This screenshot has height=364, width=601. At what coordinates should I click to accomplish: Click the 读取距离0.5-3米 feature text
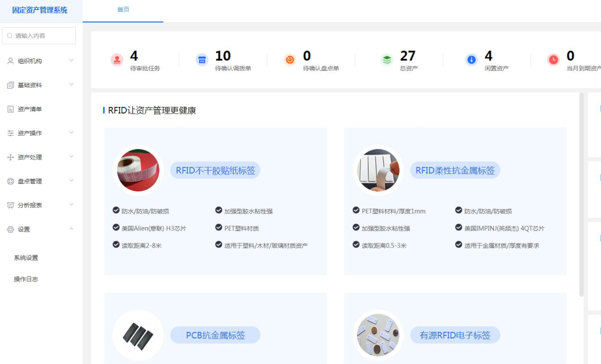[384, 245]
